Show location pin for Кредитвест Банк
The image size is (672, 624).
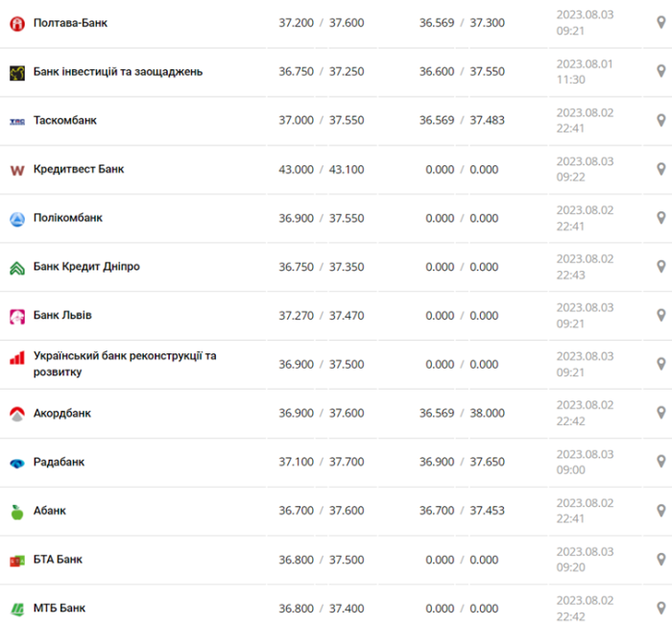tap(660, 169)
